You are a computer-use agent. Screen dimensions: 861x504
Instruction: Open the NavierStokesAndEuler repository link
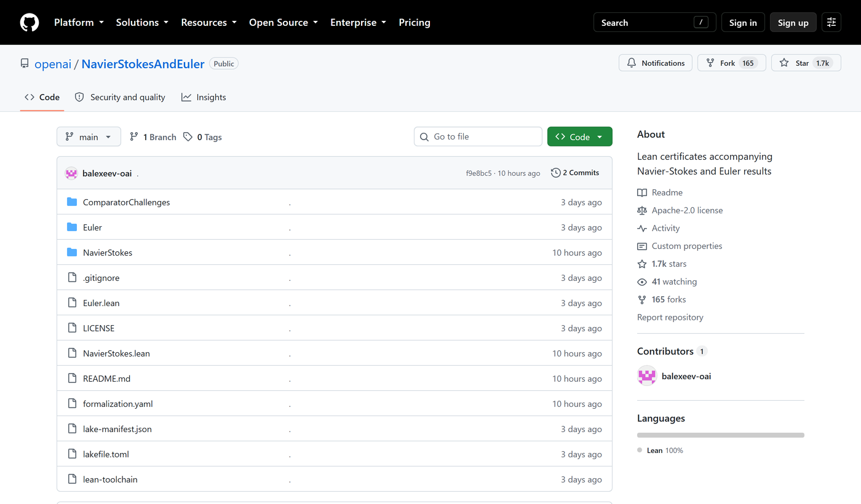pos(143,64)
